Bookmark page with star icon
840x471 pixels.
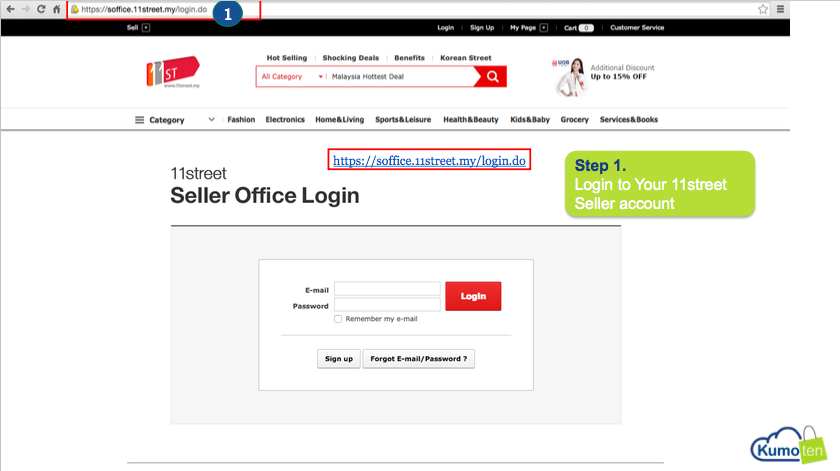click(x=763, y=9)
